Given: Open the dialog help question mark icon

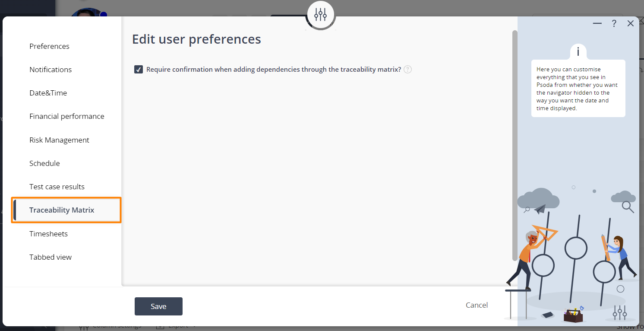Looking at the screenshot, I should click(614, 24).
